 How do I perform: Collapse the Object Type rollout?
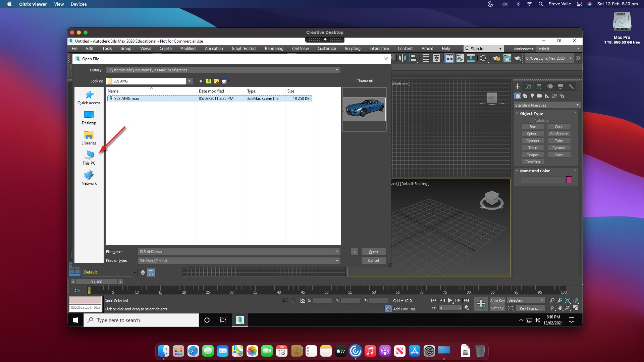(x=517, y=114)
